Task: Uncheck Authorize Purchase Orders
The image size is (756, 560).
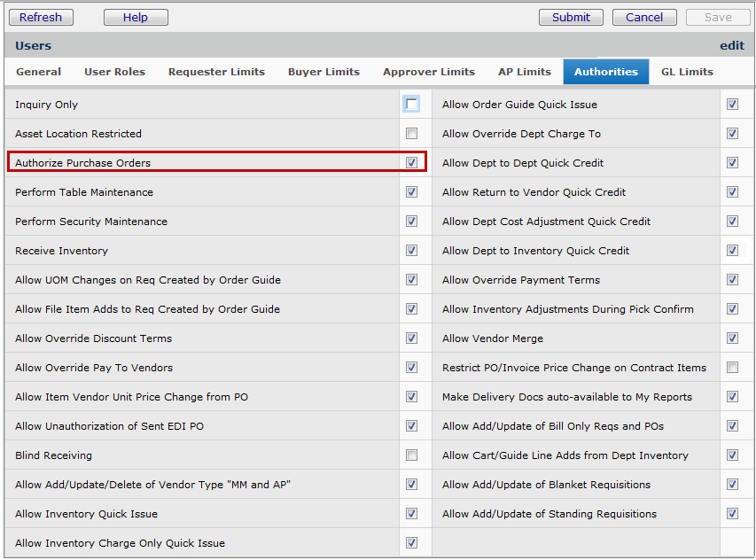Action: pyautogui.click(x=411, y=163)
